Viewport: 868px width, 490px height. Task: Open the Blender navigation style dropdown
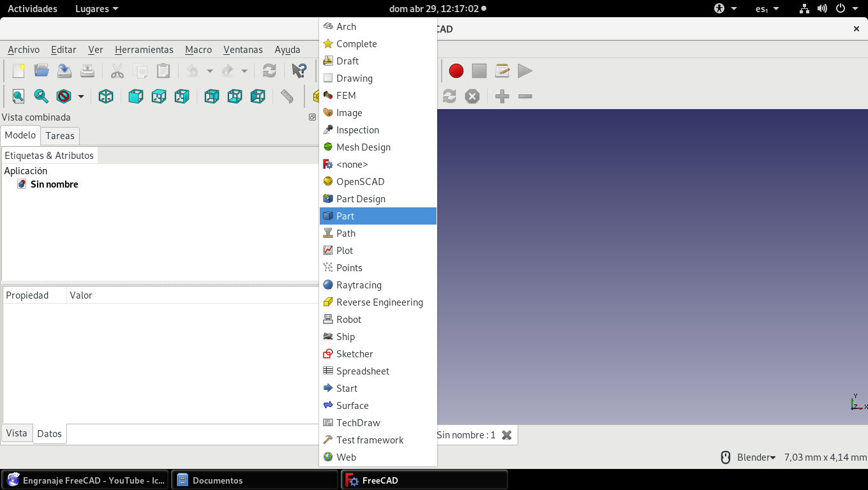756,457
